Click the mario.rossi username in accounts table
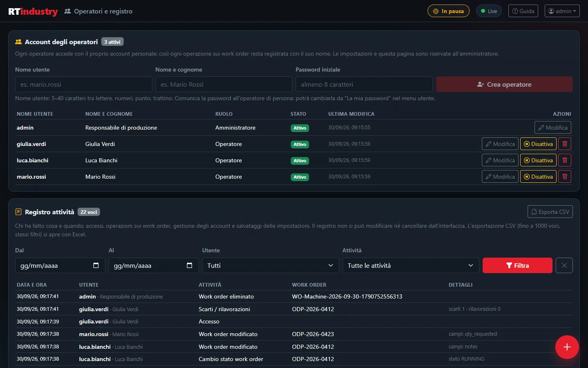This screenshot has height=368, width=588. click(31, 177)
